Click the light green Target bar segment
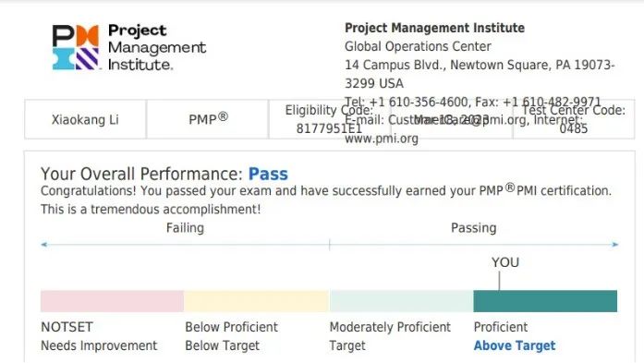 (401, 301)
